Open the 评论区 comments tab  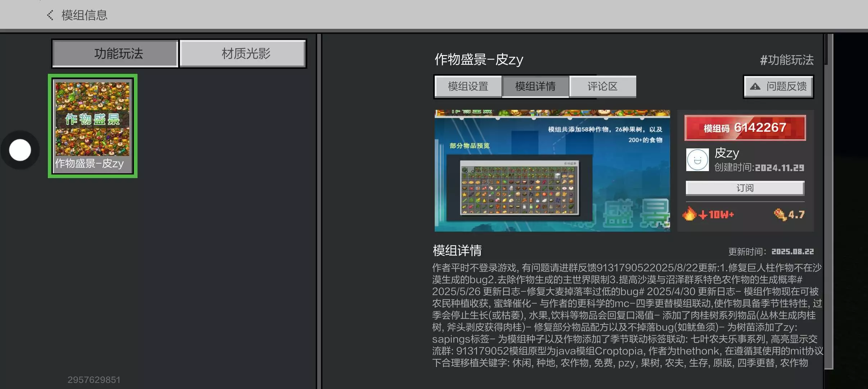[602, 86]
